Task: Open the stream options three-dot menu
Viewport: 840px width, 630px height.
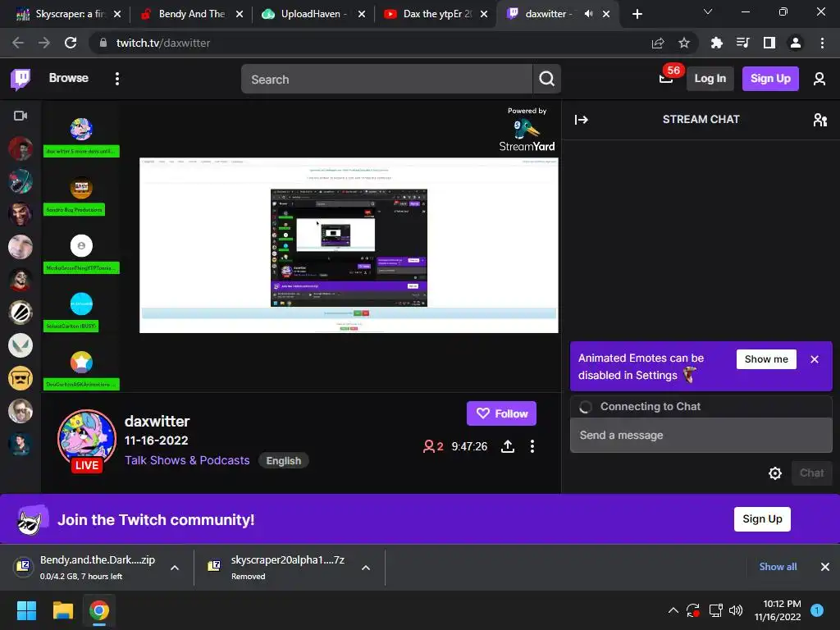Action: click(x=532, y=446)
